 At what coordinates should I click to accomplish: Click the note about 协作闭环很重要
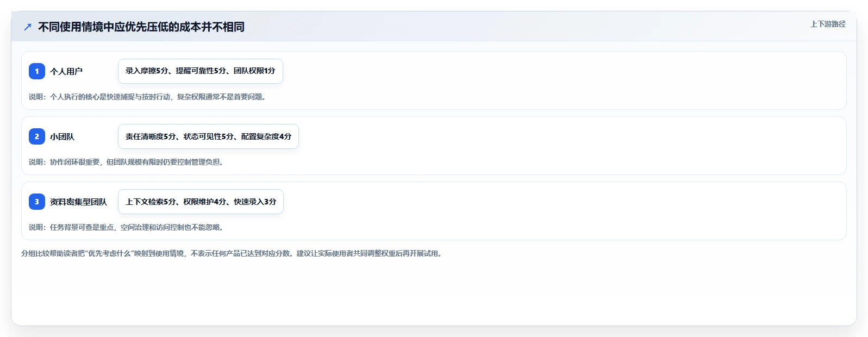click(x=126, y=162)
